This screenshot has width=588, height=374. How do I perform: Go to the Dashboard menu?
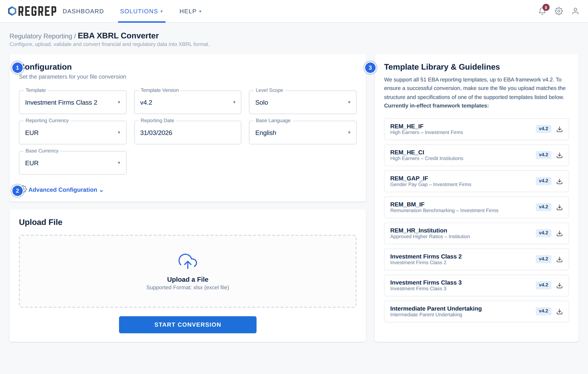83,11
